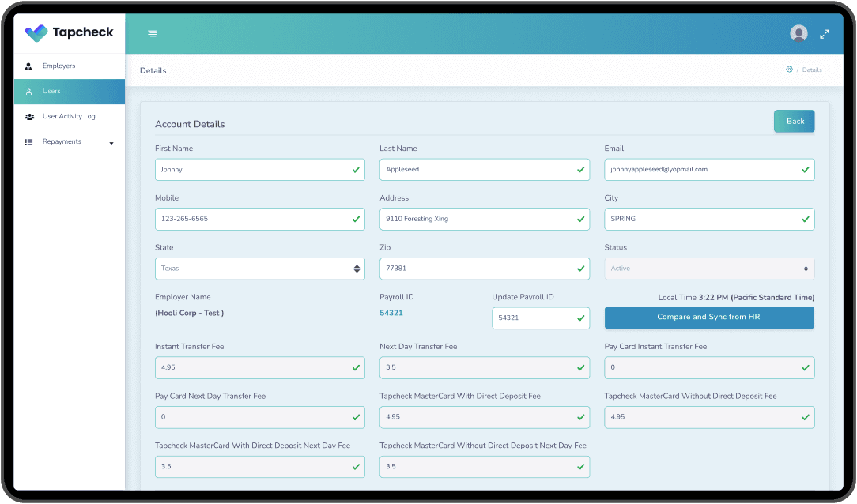Click inside the Update Payroll ID field
857x504 pixels.
[x=541, y=318]
